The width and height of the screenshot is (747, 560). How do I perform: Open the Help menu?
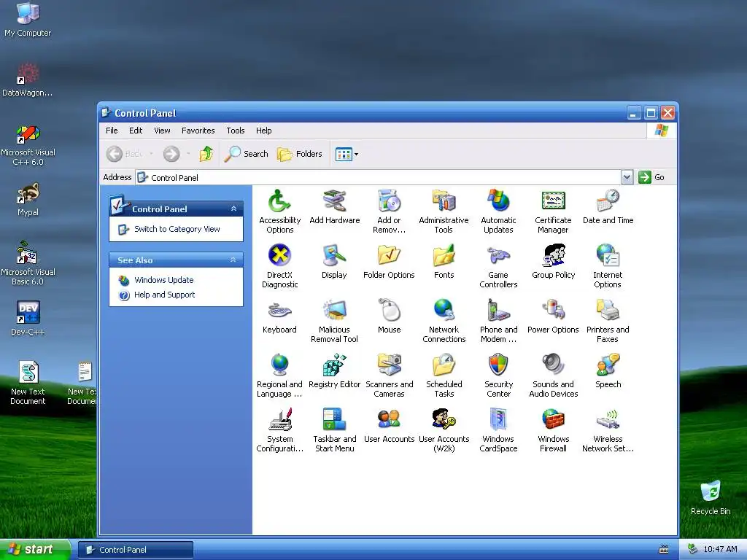[263, 131]
